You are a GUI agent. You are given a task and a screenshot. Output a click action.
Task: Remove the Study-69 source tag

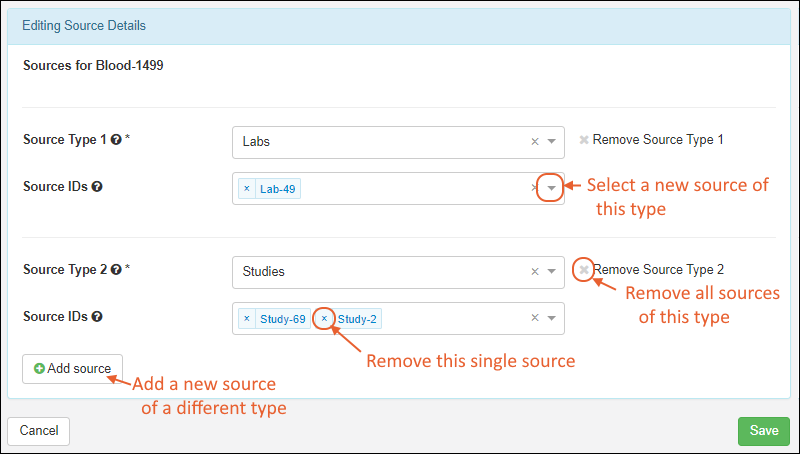click(x=246, y=318)
